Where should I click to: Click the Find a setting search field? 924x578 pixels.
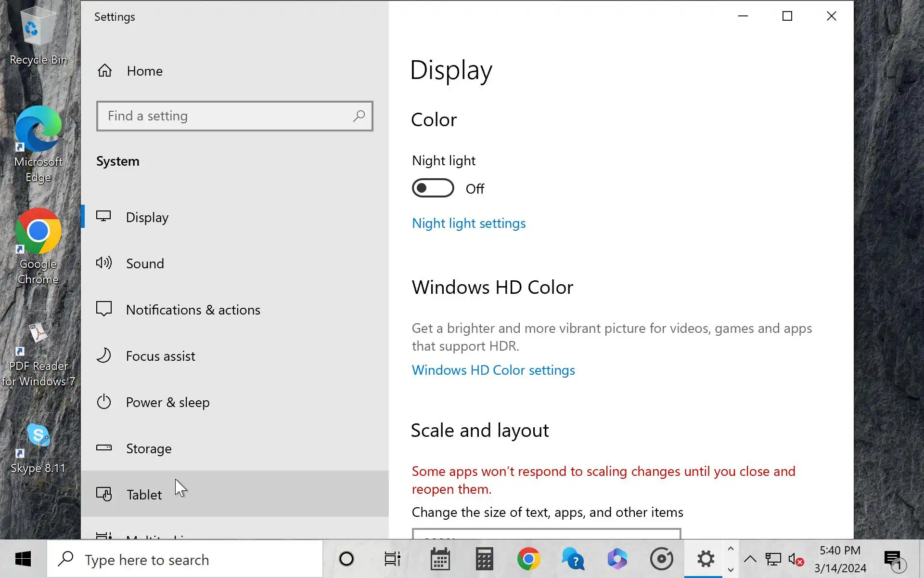[x=226, y=116]
